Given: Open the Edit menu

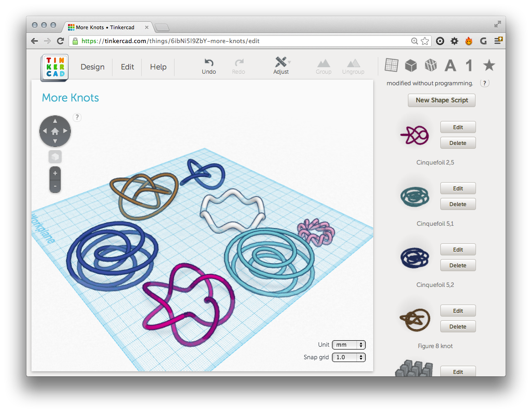Looking at the screenshot, I should coord(127,67).
